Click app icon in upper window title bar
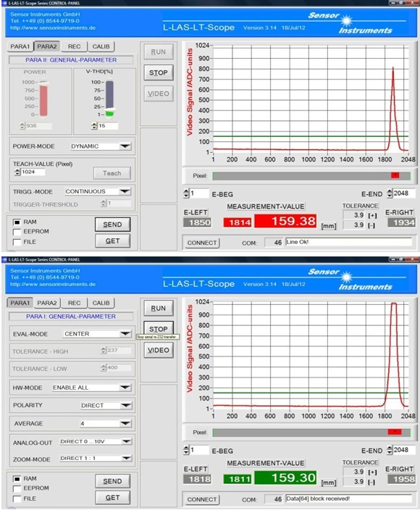Image resolution: width=420 pixels, height=510 pixels. pos(4,3)
